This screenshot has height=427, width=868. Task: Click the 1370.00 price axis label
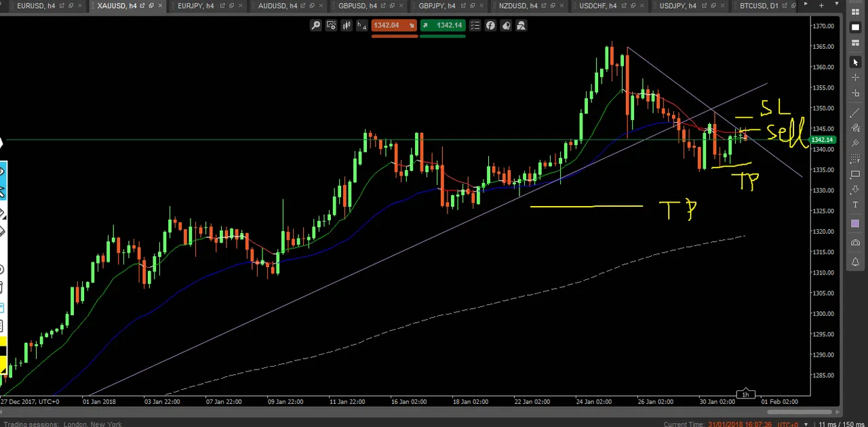[x=824, y=26]
